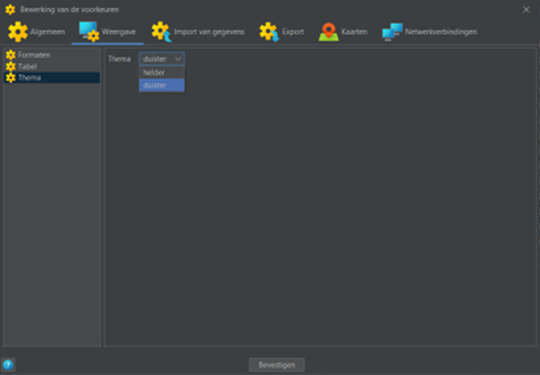
Task: Open the Netwerkverbindingen computers icon
Action: [392, 32]
